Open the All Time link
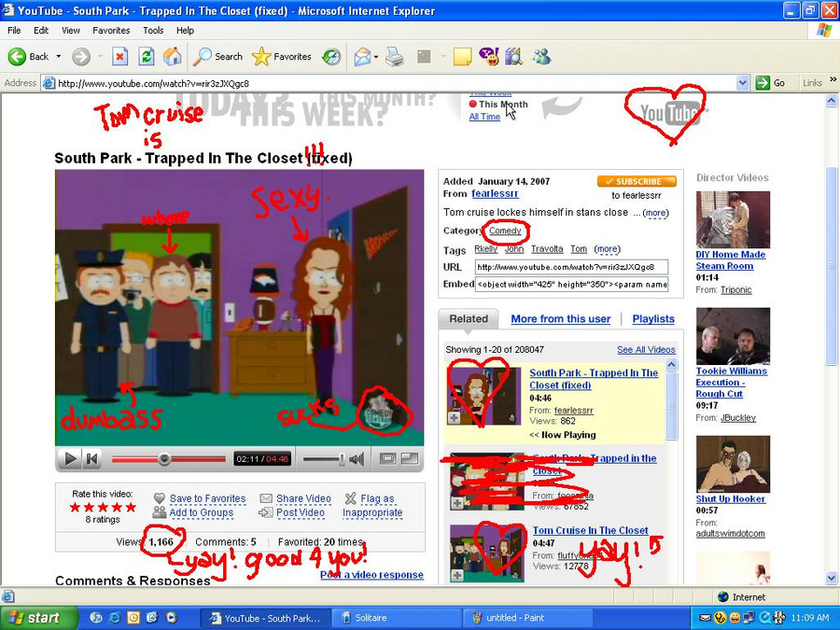This screenshot has height=630, width=840. tap(484, 117)
